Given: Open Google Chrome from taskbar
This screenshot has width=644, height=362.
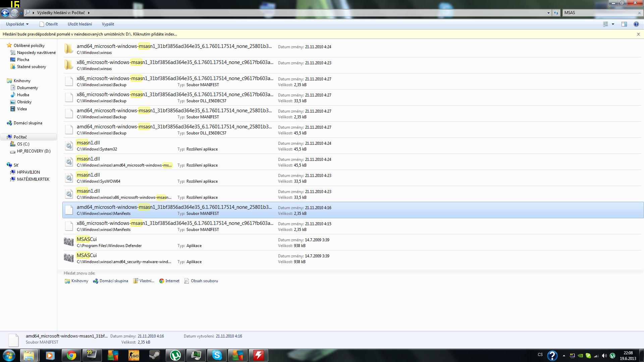Looking at the screenshot, I should [x=71, y=355].
